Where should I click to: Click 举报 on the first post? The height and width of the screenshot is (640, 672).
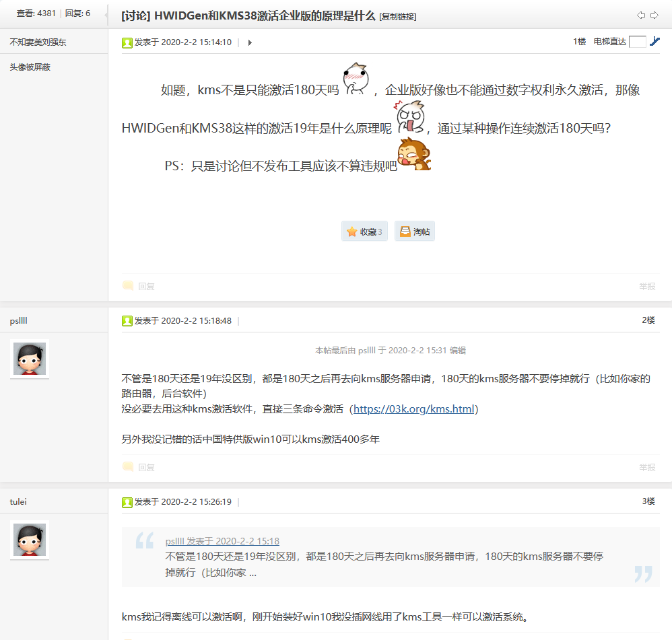647,286
